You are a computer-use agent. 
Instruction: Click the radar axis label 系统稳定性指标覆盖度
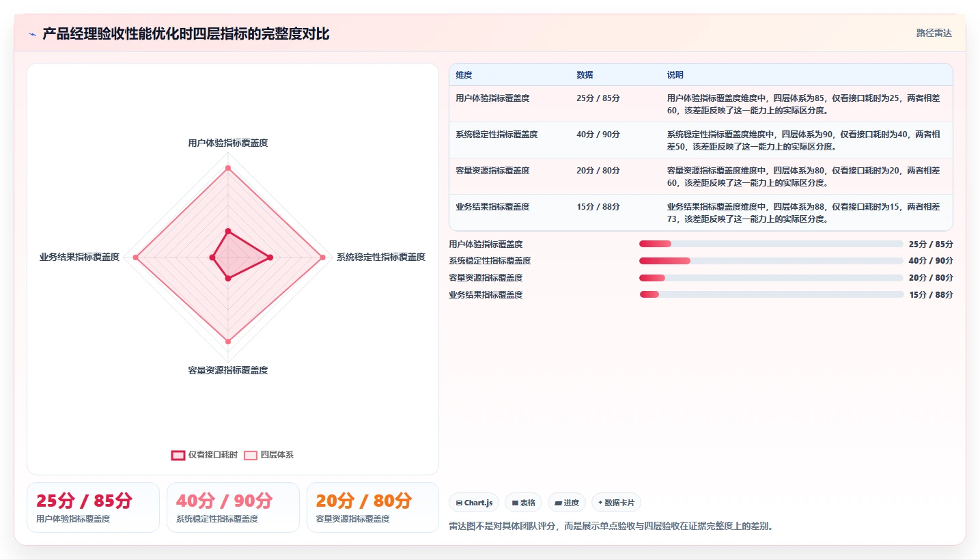point(381,257)
